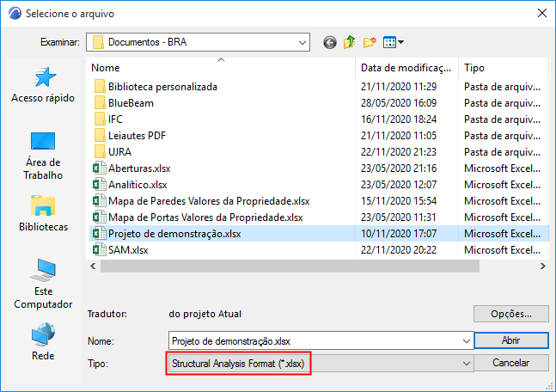Click the SAM.xlsx file name
Viewport: 556px width, 392px height.
click(x=128, y=250)
